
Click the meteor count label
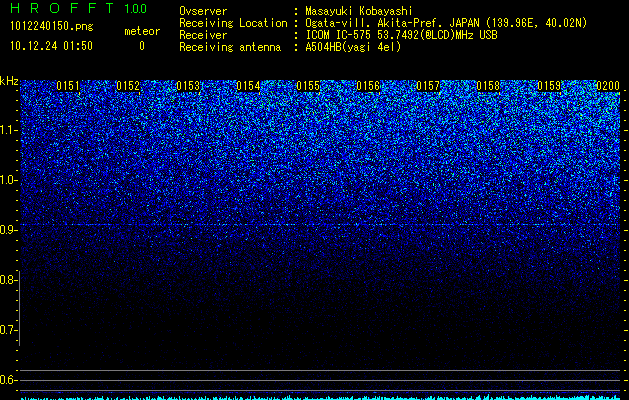(x=142, y=31)
